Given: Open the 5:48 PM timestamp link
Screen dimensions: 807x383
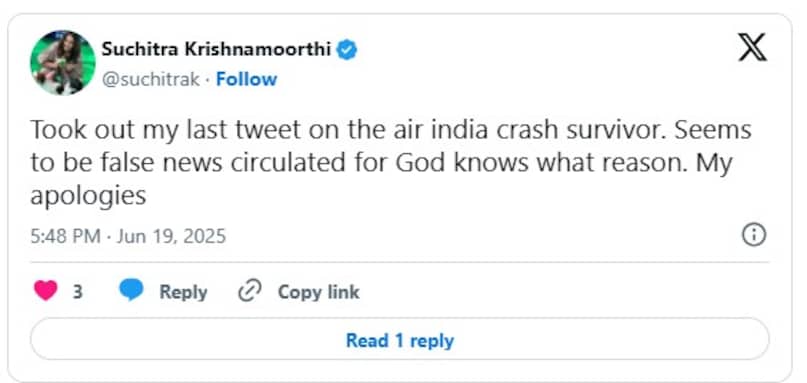Looking at the screenshot, I should tap(65, 236).
